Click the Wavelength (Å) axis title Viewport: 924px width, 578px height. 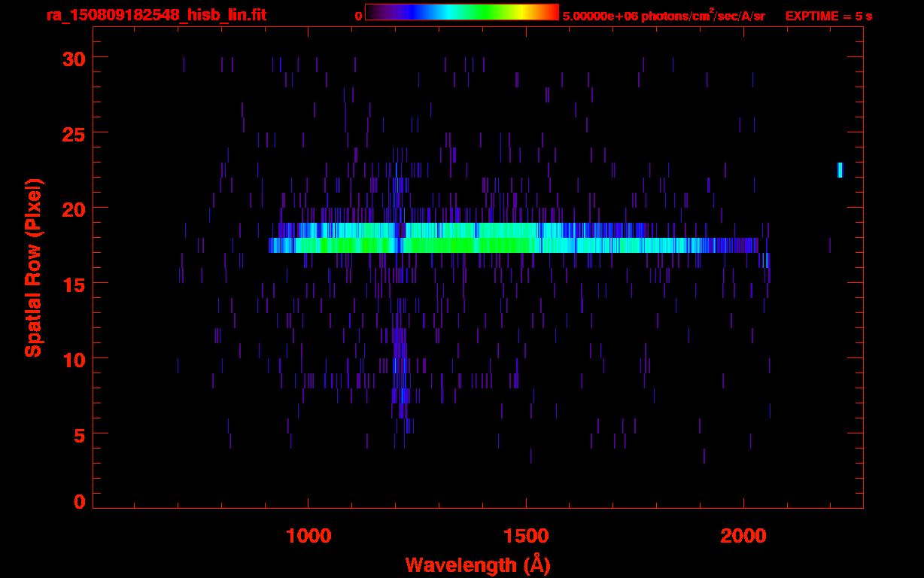pos(478,564)
